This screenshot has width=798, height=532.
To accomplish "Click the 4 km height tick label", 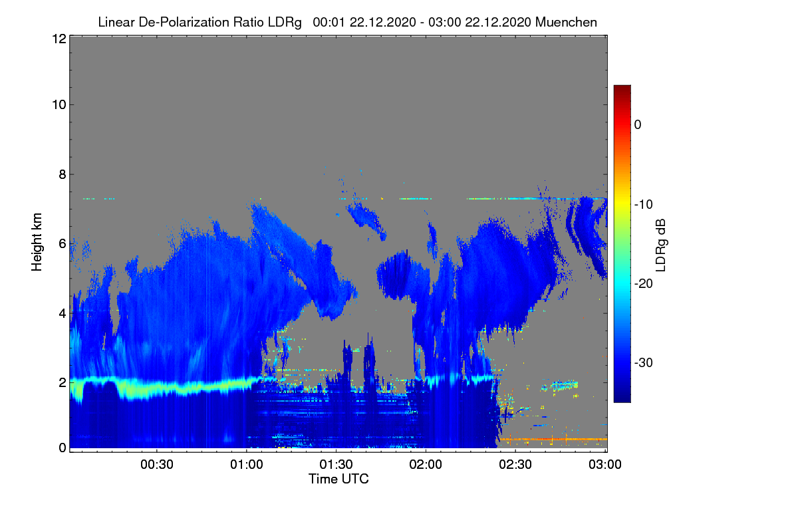I will tap(62, 313).
